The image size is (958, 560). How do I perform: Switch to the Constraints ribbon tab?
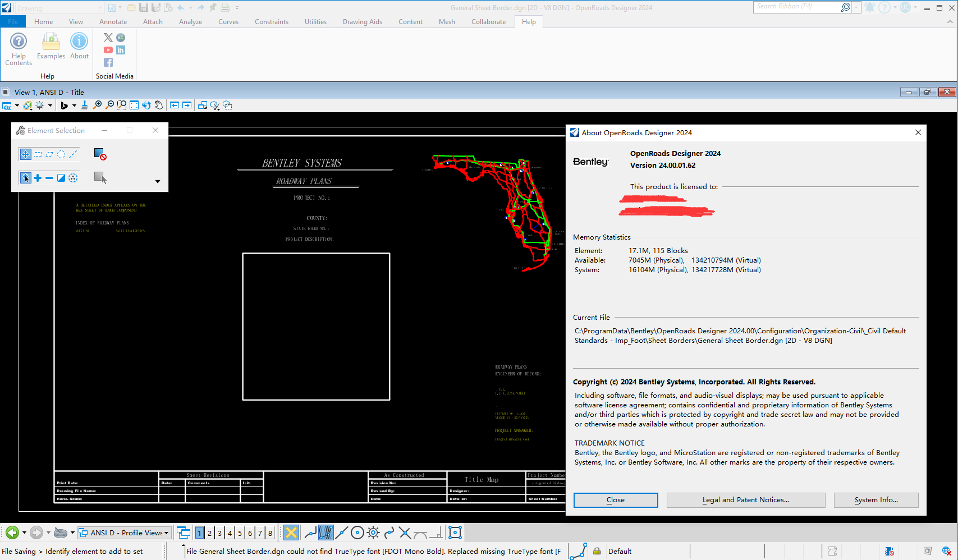click(x=272, y=22)
